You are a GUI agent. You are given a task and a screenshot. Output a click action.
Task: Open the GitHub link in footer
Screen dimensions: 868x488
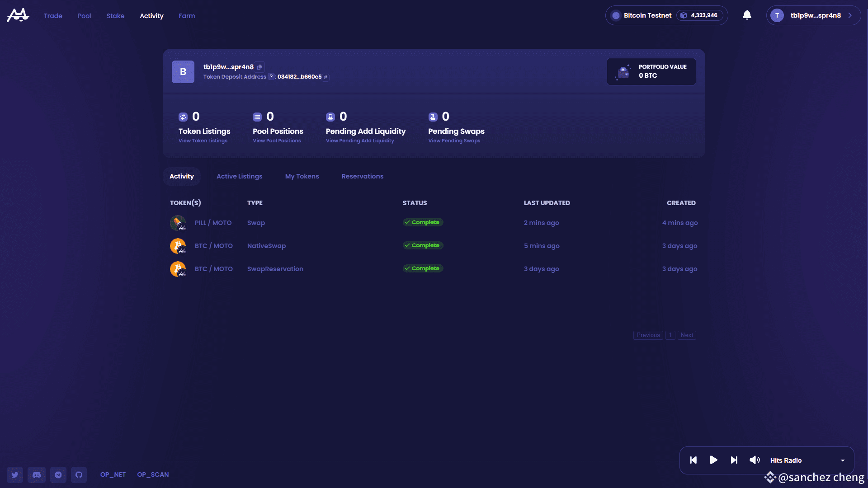coord(79,475)
